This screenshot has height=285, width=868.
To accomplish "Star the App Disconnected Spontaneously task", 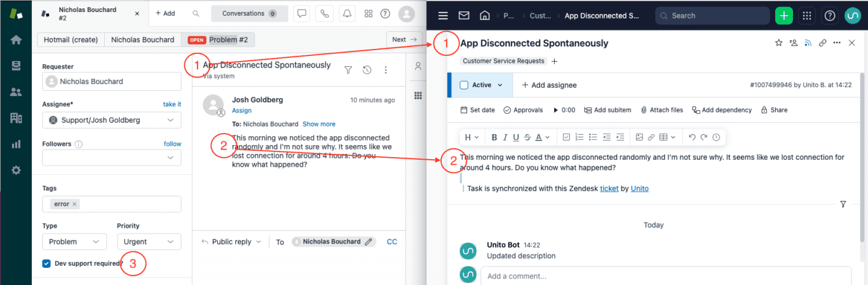I will coord(778,43).
